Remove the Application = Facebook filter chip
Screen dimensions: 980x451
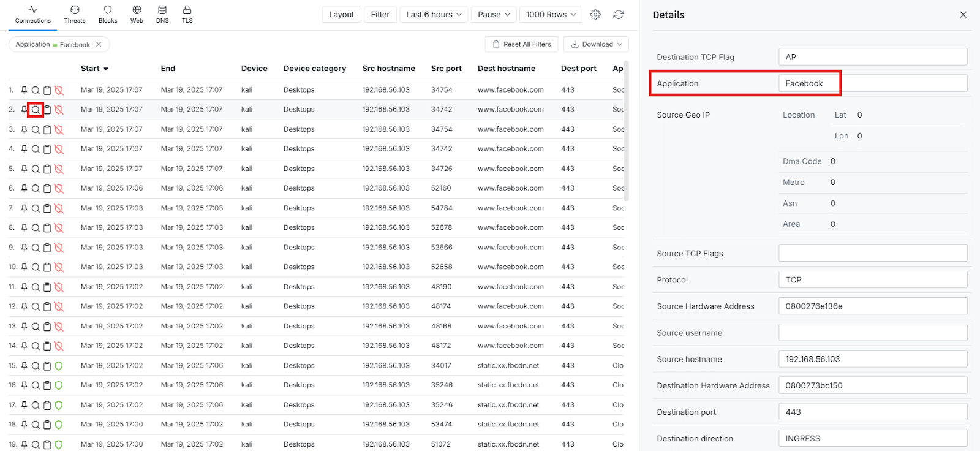[99, 44]
